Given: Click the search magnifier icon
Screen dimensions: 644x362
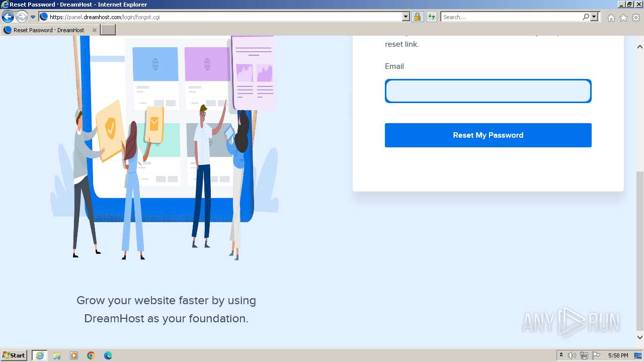Looking at the screenshot, I should [586, 17].
